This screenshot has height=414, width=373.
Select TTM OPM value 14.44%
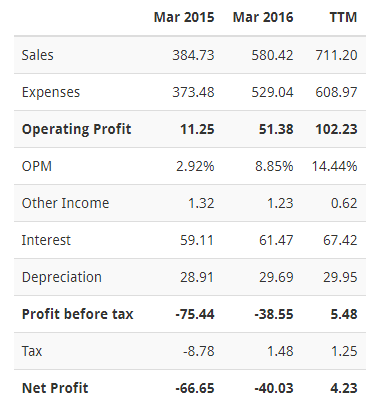(x=334, y=166)
